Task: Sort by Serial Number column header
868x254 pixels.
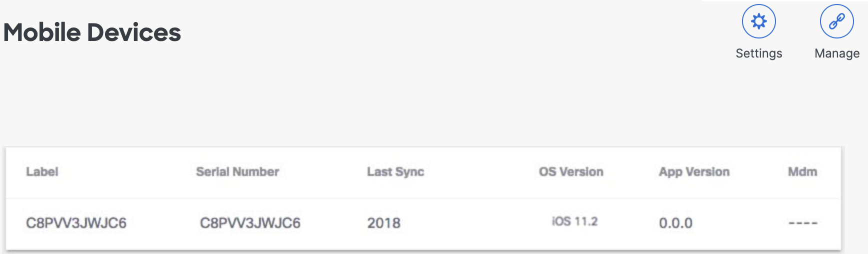Action: point(237,172)
